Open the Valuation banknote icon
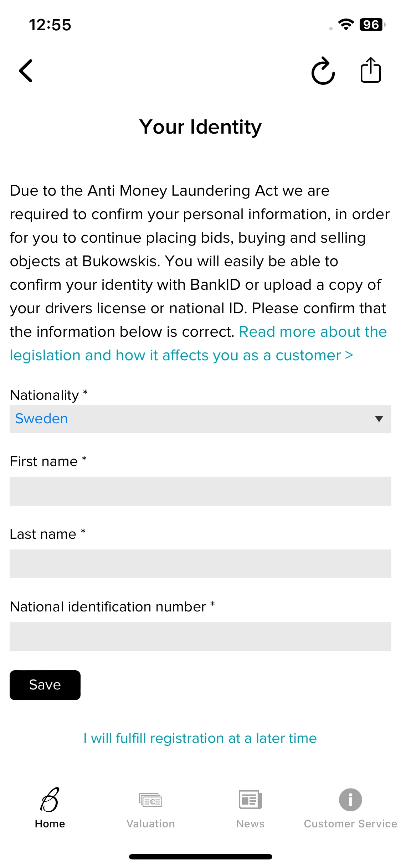 pos(150,800)
